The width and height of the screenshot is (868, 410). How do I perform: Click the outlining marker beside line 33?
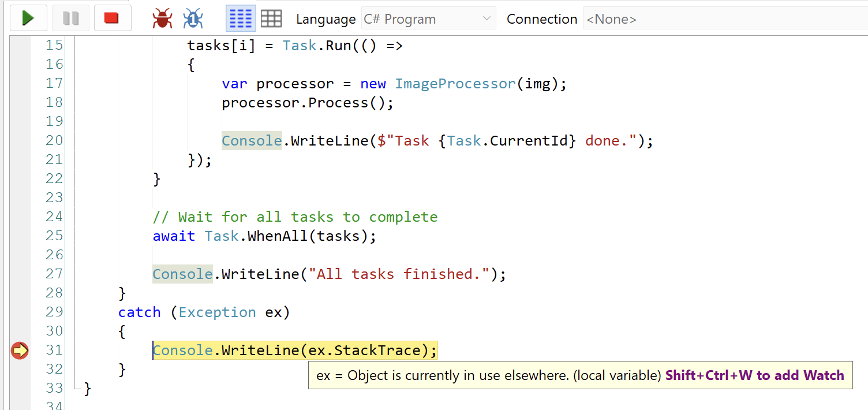click(77, 388)
